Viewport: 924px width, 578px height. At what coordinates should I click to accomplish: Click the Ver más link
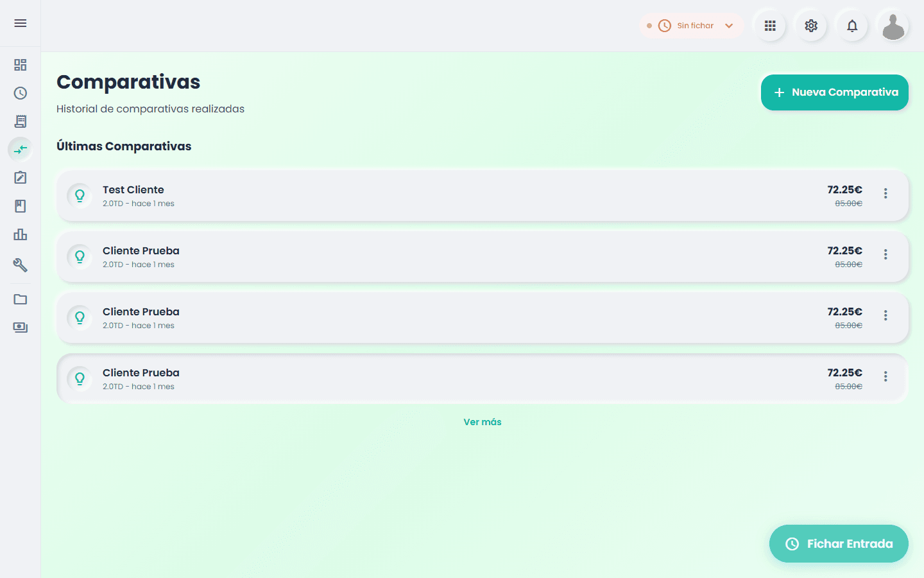483,422
